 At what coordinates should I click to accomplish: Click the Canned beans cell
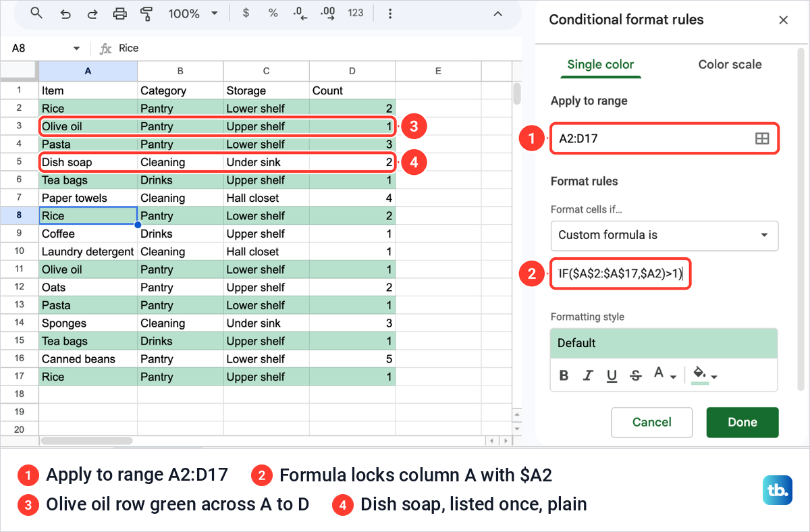pyautogui.click(x=88, y=359)
